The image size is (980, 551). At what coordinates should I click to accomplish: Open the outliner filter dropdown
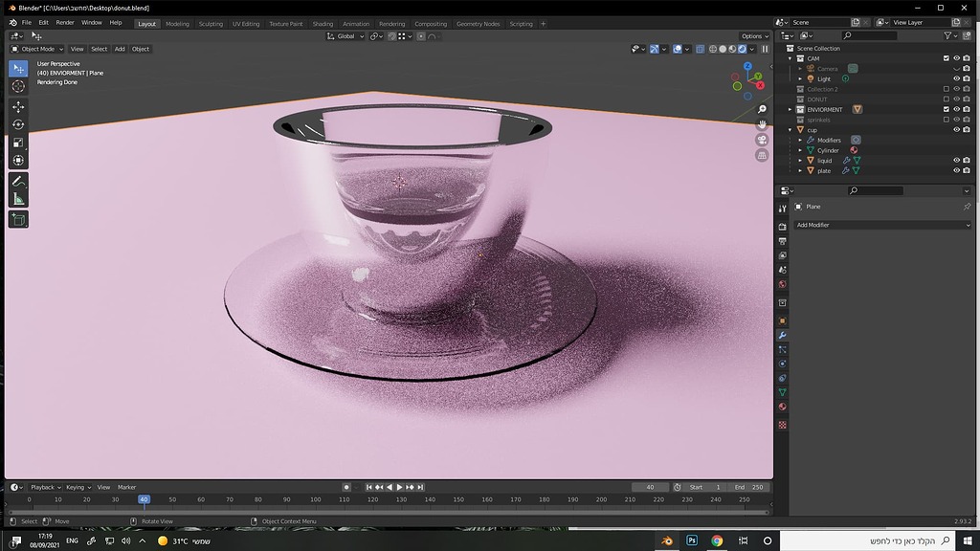tap(951, 36)
